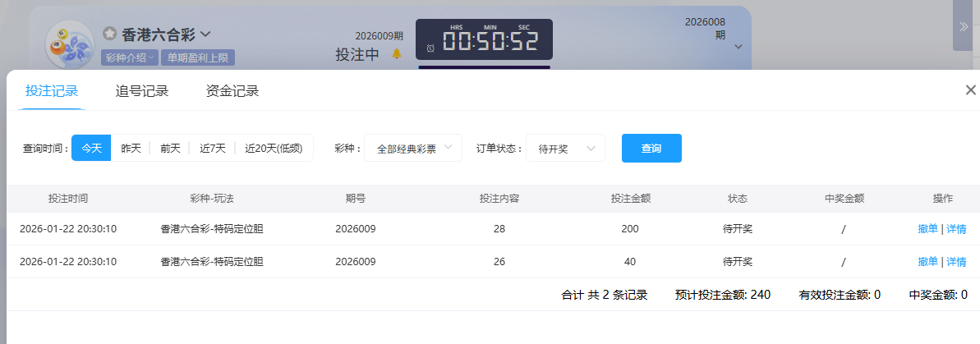Switch to 追号记录 tab
The width and height of the screenshot is (980, 344).
pos(142,91)
